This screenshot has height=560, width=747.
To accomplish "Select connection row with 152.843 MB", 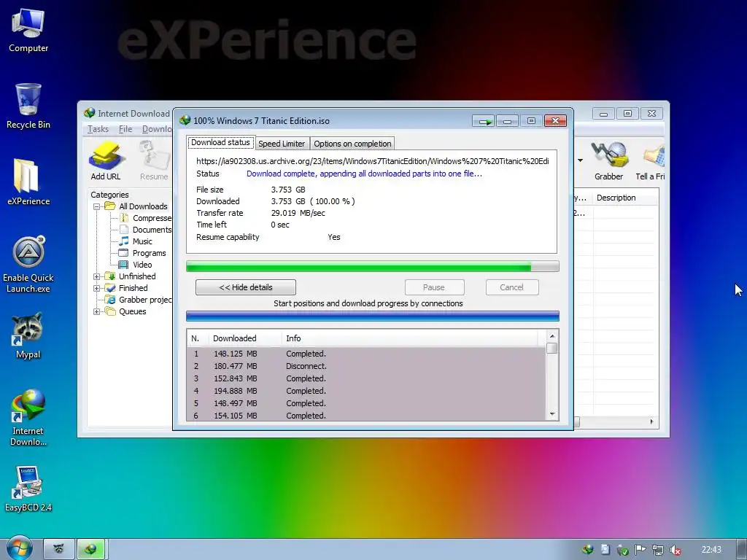I will [367, 378].
